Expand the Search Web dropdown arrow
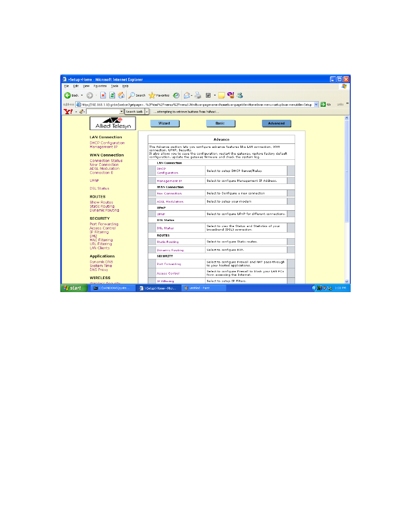411x532 pixels. click(x=147, y=112)
